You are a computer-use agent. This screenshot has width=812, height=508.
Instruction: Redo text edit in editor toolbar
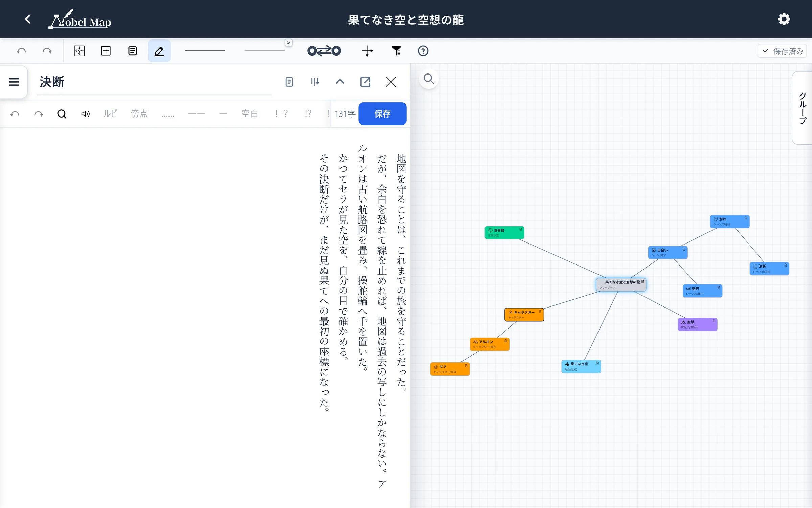(x=39, y=114)
